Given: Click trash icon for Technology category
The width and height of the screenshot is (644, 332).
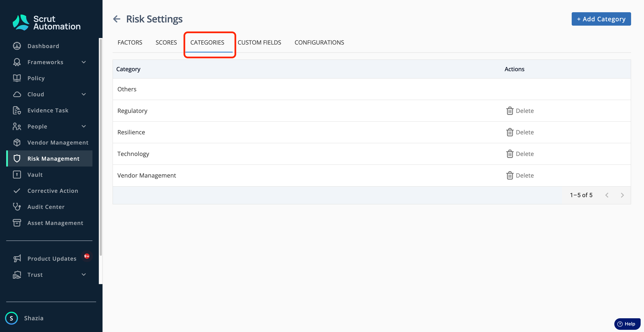Looking at the screenshot, I should [x=510, y=154].
